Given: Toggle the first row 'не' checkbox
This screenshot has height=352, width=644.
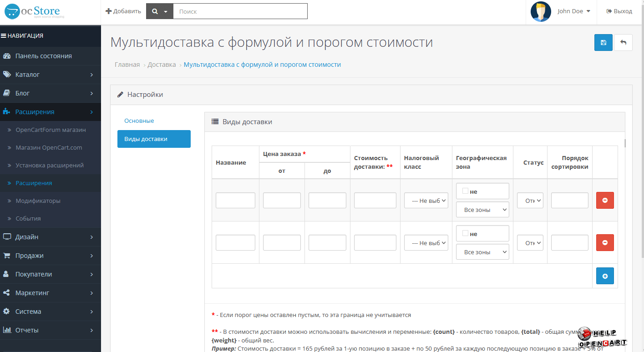Looking at the screenshot, I should tap(465, 191).
